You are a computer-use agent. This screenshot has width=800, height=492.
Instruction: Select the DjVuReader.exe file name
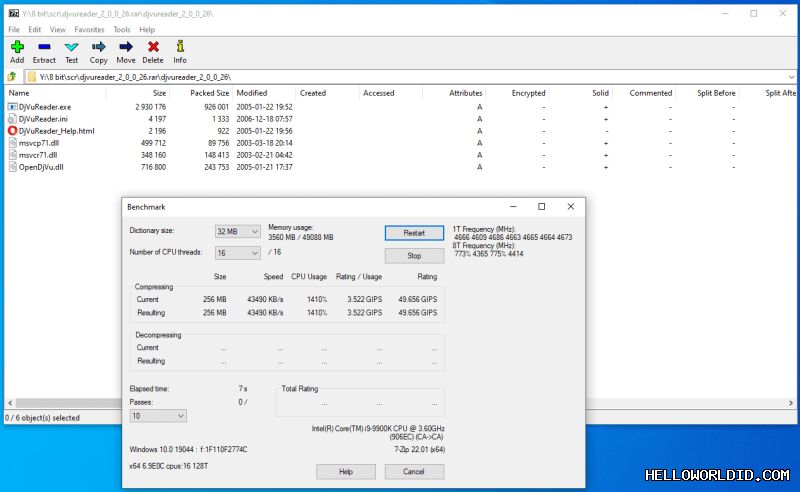pyautogui.click(x=45, y=107)
